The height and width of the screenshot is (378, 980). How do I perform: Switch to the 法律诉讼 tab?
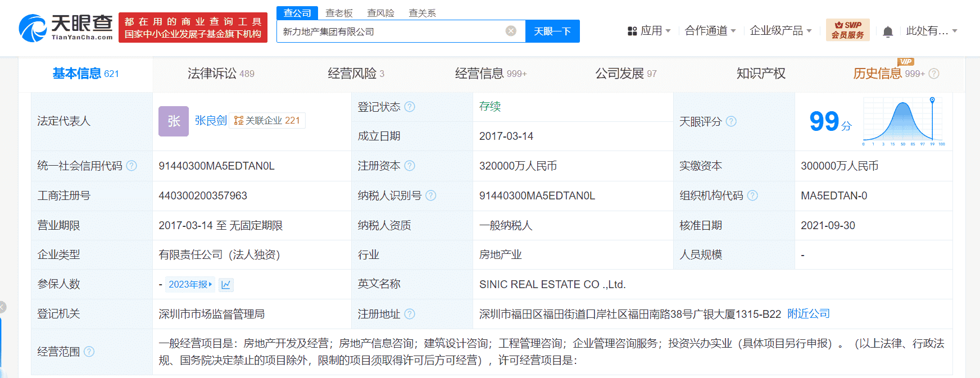(220, 74)
